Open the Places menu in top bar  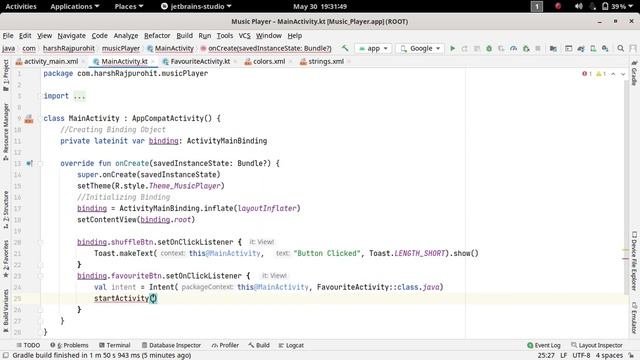pyautogui.click(x=129, y=6)
